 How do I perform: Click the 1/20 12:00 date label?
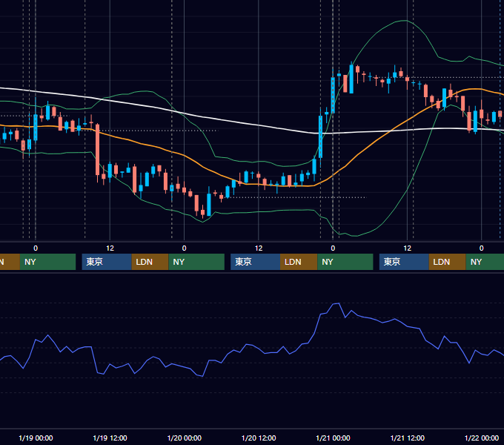[x=259, y=438]
